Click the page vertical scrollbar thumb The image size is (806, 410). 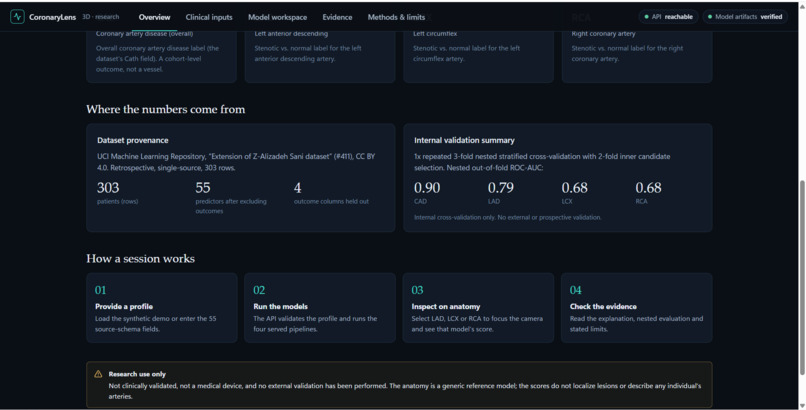click(x=801, y=277)
